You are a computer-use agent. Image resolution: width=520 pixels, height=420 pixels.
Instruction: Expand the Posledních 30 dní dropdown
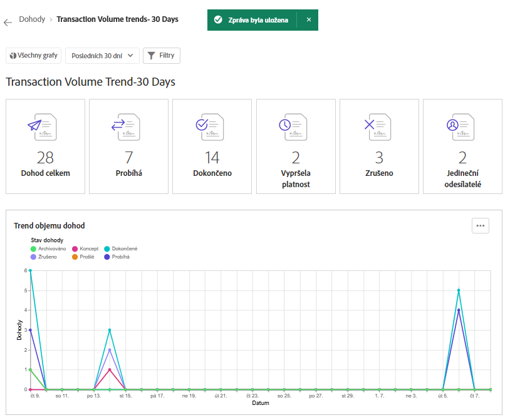102,56
